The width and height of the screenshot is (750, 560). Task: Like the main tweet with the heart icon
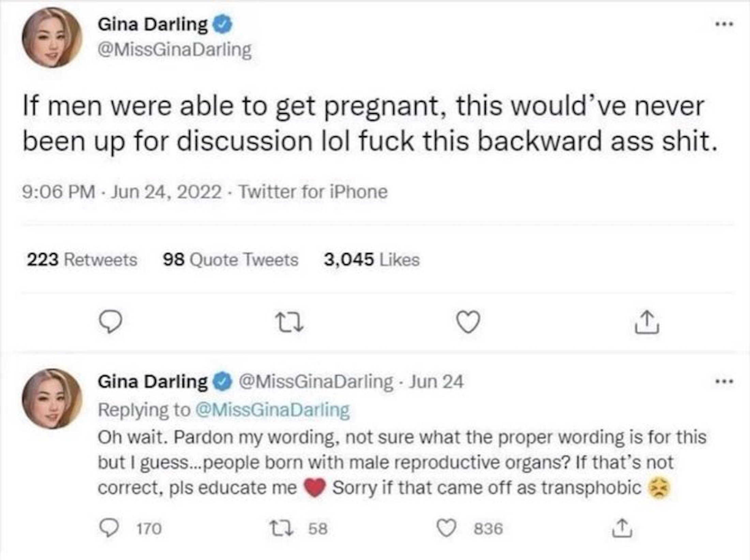click(x=469, y=322)
